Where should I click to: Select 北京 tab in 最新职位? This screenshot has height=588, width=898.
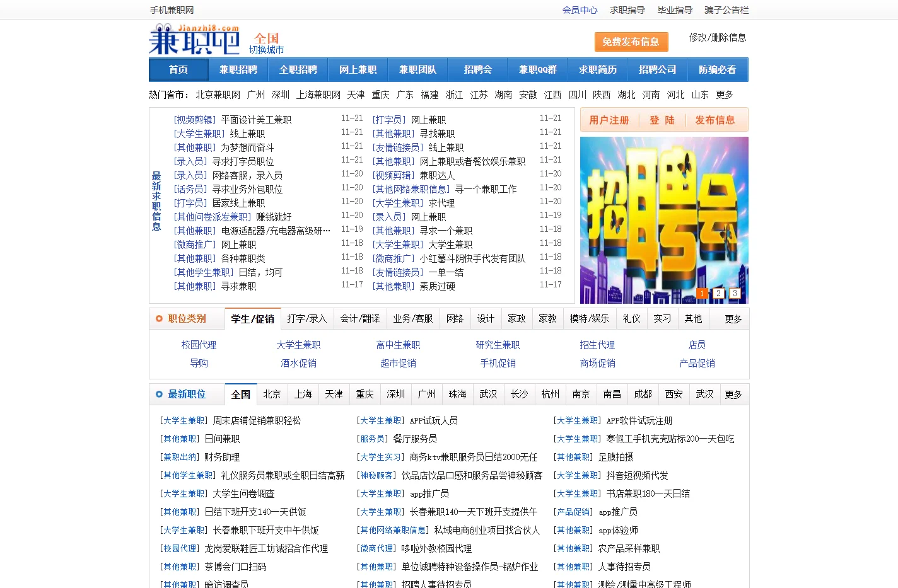coord(272,395)
